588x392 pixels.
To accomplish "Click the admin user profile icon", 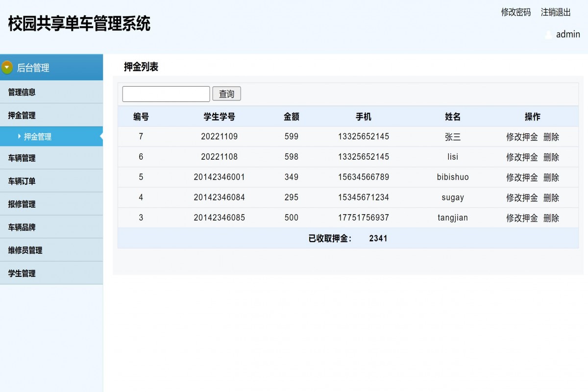I will (x=548, y=34).
